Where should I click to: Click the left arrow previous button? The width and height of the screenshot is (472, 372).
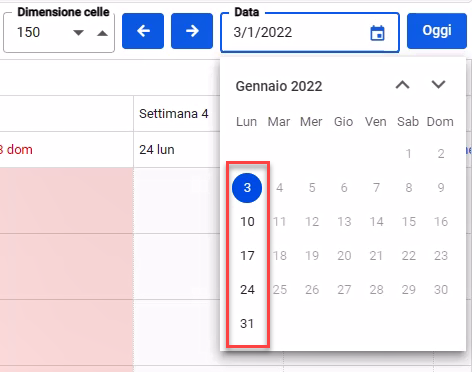pyautogui.click(x=143, y=31)
